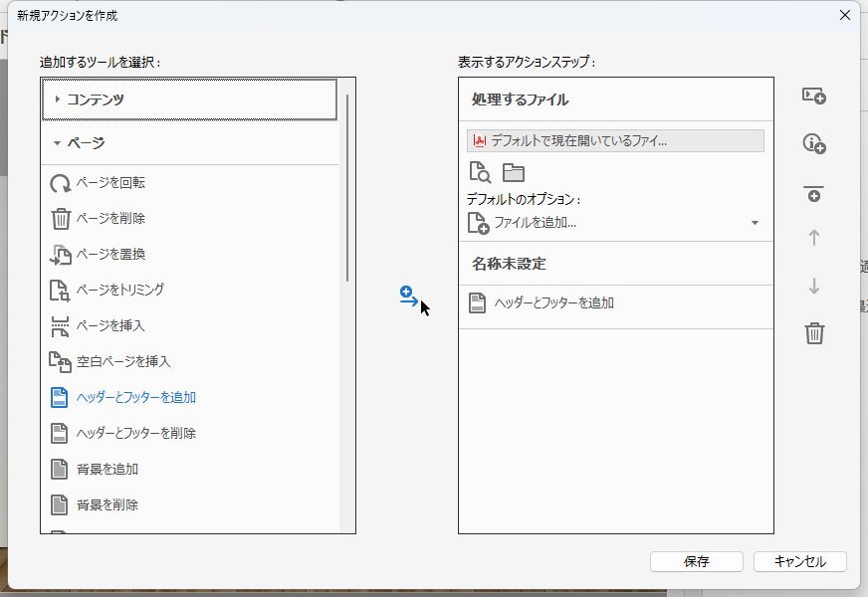Screen dimensions: 868x597
Task: Click the move step up arrow
Action: [x=814, y=239]
